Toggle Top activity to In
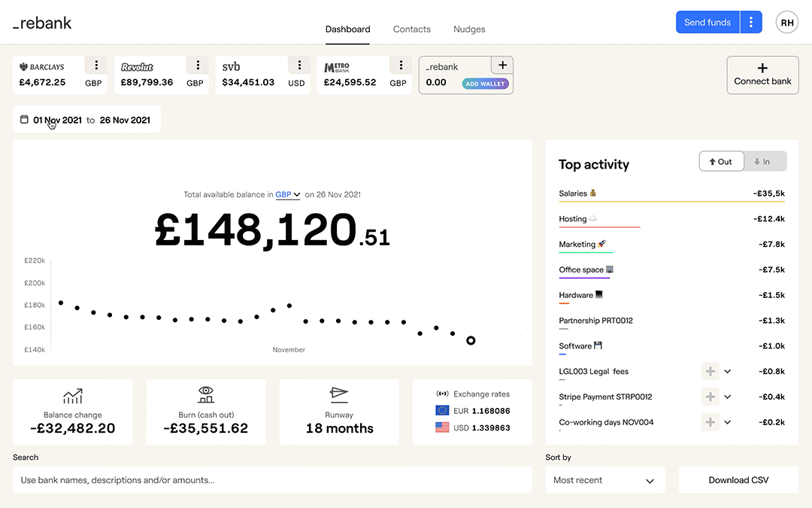The image size is (812, 508). pyautogui.click(x=763, y=161)
